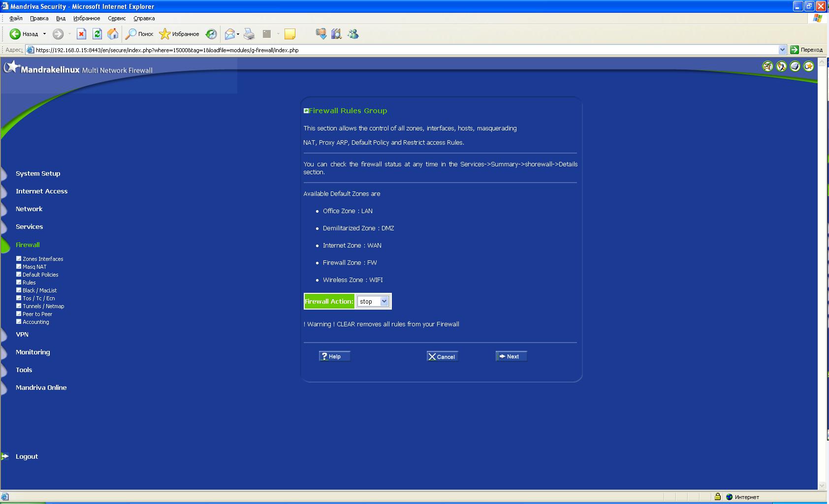Viewport: 829px width, 504px height.
Task: Open Tools sidebar link
Action: pos(24,370)
